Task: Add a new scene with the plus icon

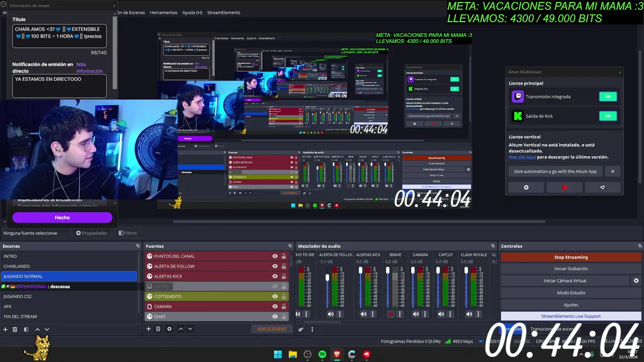Action: click(6, 329)
